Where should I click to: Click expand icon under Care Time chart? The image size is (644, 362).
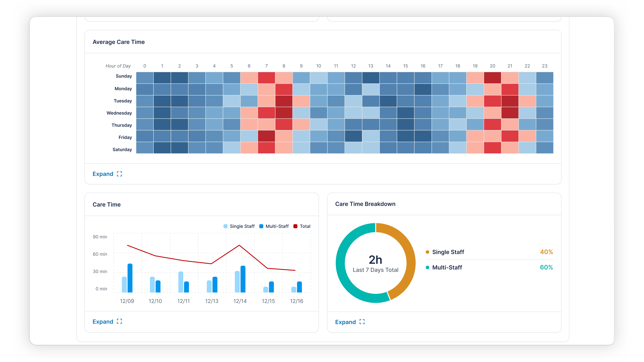(119, 321)
